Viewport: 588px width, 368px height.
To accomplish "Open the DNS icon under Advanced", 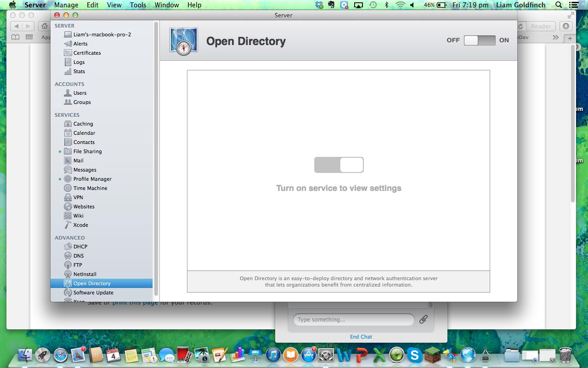I will coord(68,256).
